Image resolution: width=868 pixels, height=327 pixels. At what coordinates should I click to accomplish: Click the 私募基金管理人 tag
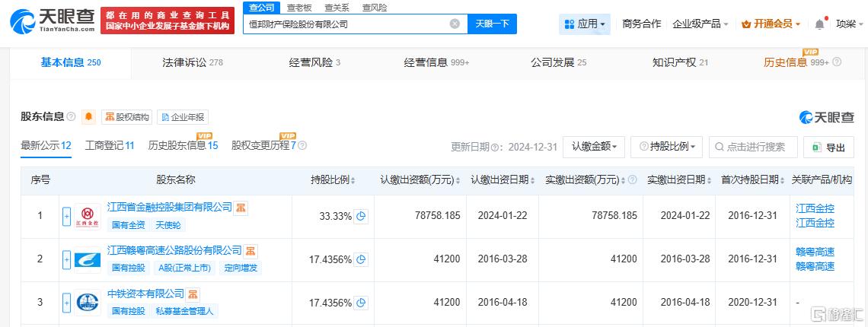coord(184,312)
